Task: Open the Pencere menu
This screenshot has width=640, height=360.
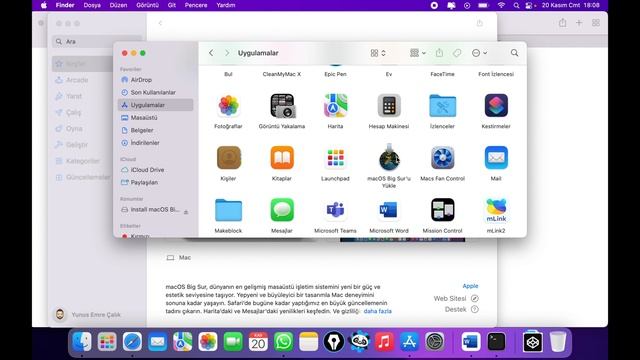Action: click(196, 5)
